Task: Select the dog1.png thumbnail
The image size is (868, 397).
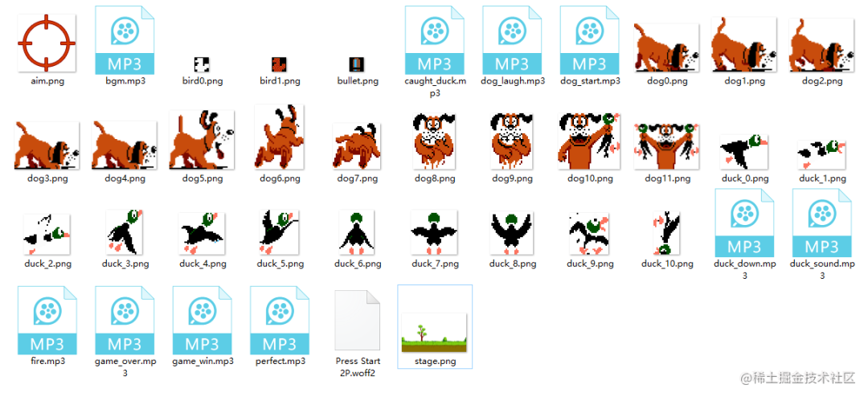Action: click(x=744, y=45)
